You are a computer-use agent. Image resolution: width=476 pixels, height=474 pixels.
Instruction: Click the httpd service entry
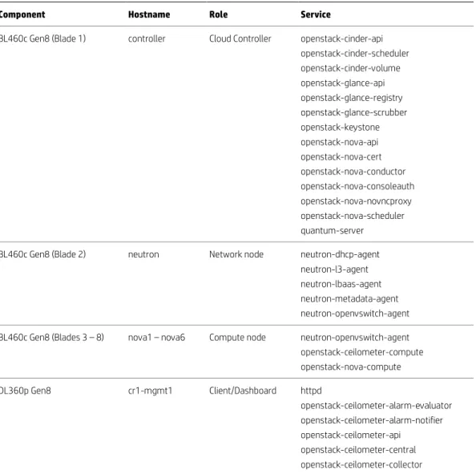point(311,391)
